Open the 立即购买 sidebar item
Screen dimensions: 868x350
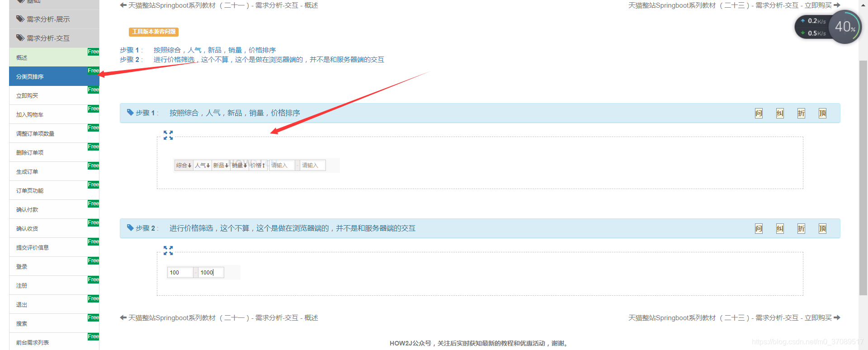pos(54,95)
